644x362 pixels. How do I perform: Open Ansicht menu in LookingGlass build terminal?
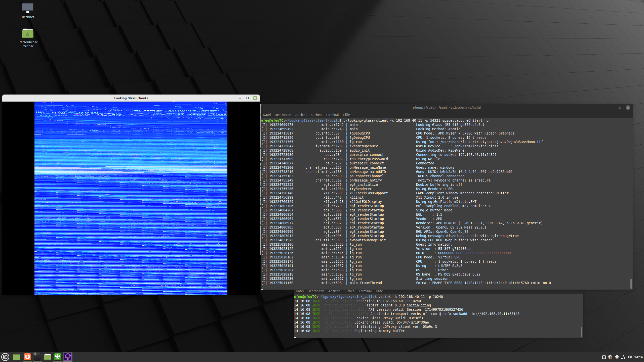(301, 115)
